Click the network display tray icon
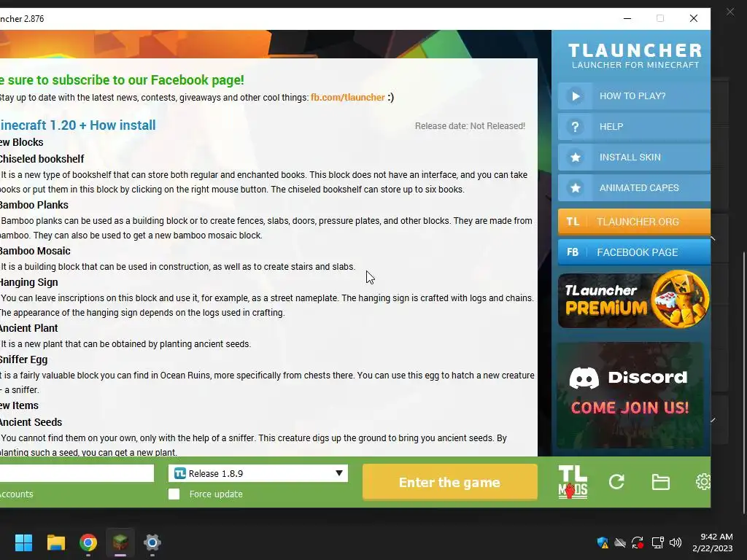 tap(658, 542)
